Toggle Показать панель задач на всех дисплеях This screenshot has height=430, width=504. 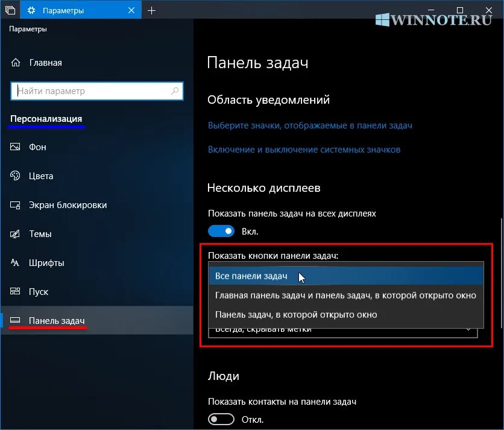pos(221,231)
